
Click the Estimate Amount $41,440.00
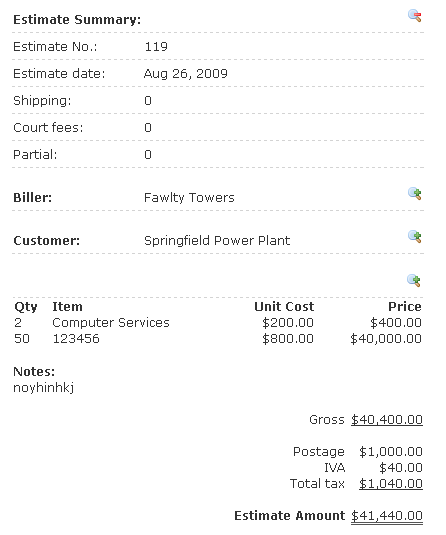point(387,516)
